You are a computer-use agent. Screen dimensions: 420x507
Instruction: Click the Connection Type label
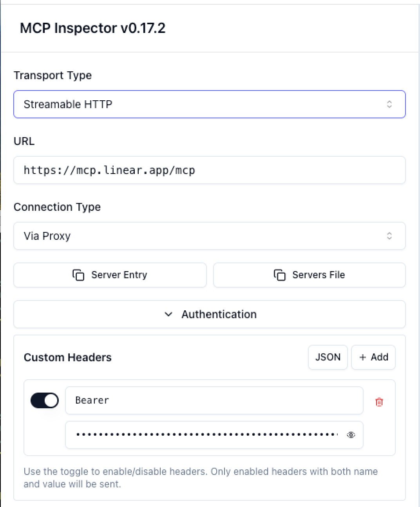(x=57, y=207)
